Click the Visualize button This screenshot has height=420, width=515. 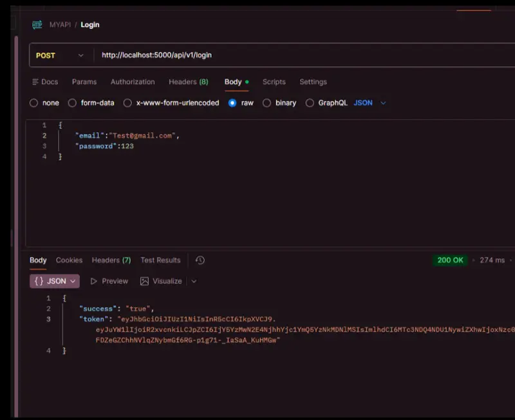click(161, 281)
